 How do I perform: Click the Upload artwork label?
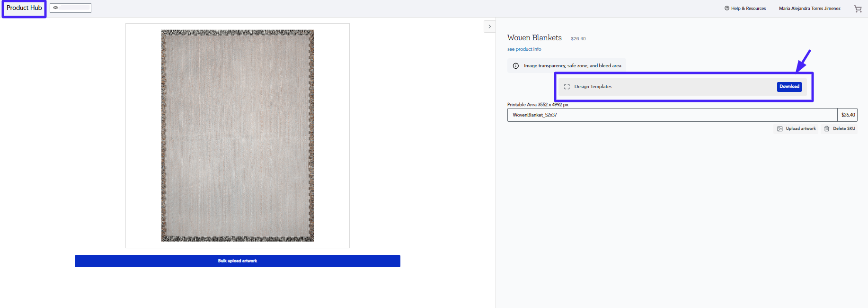801,129
